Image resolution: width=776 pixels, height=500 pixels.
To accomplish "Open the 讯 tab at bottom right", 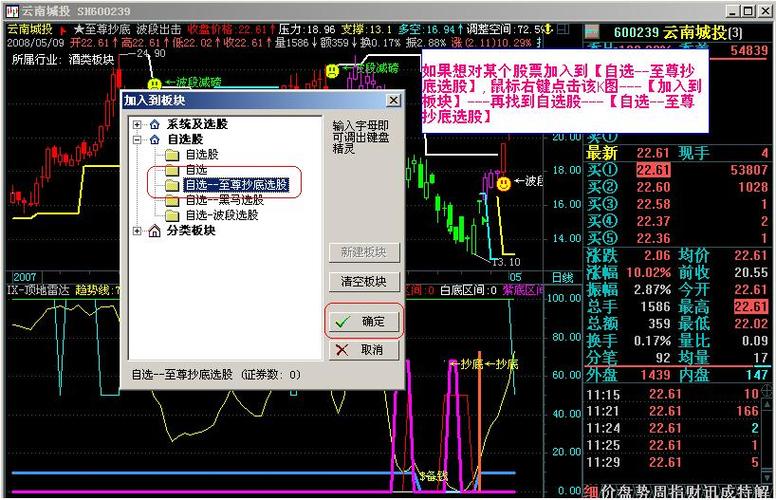I will [712, 492].
